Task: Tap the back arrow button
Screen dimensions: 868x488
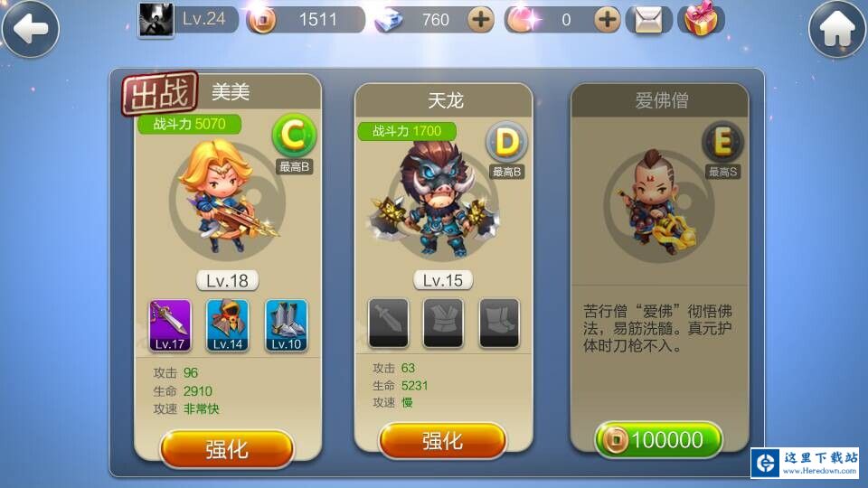Action: (x=30, y=29)
